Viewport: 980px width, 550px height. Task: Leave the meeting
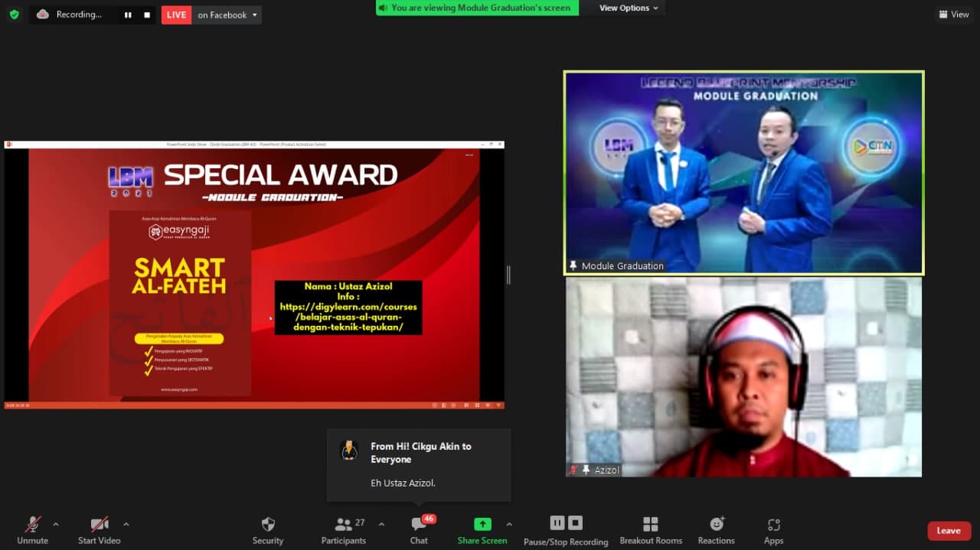point(949,531)
